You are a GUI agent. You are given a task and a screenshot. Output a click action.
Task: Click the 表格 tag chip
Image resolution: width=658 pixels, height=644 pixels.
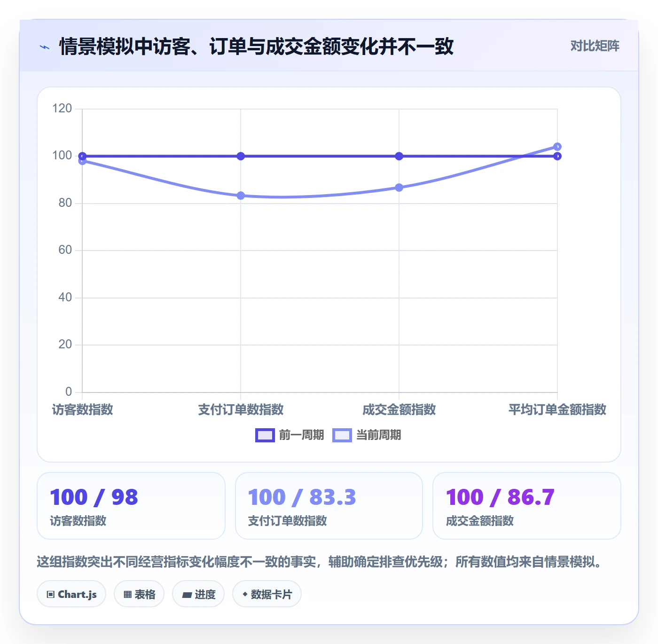[x=139, y=594]
